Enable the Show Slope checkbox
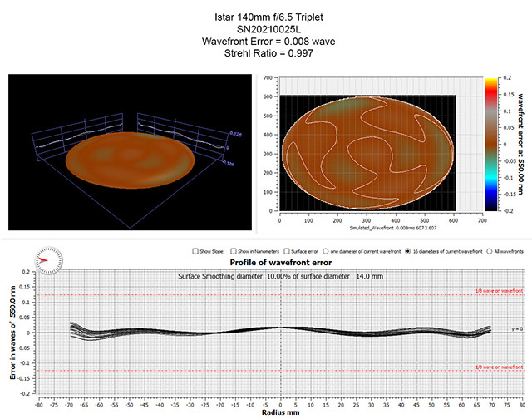Viewport: 532px width, 419px height. 194,249
